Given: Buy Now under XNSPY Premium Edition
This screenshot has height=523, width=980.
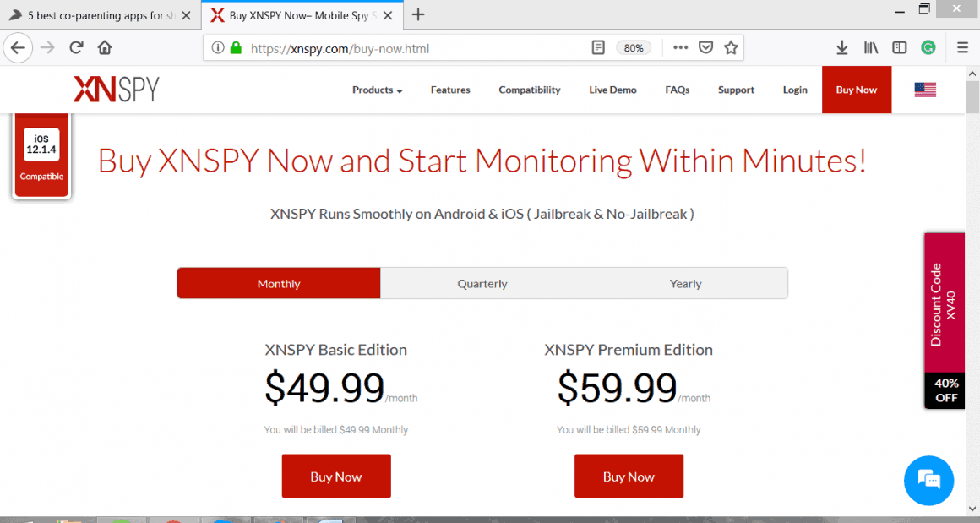Looking at the screenshot, I should pyautogui.click(x=629, y=477).
